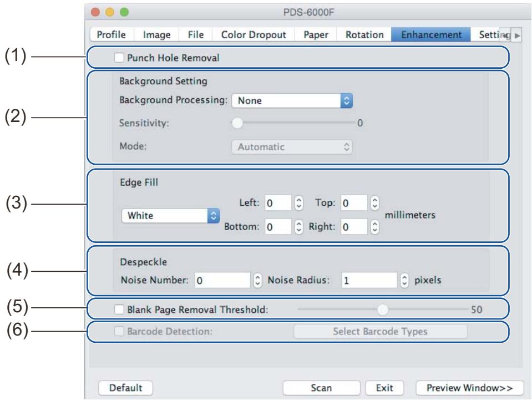532x401 pixels.
Task: Click the Scan button
Action: coord(321,388)
